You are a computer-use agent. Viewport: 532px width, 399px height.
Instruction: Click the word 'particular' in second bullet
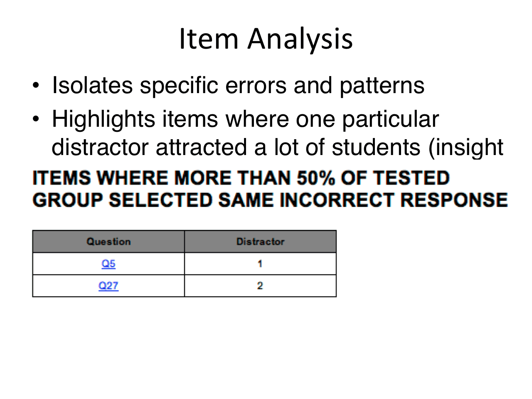390,120
